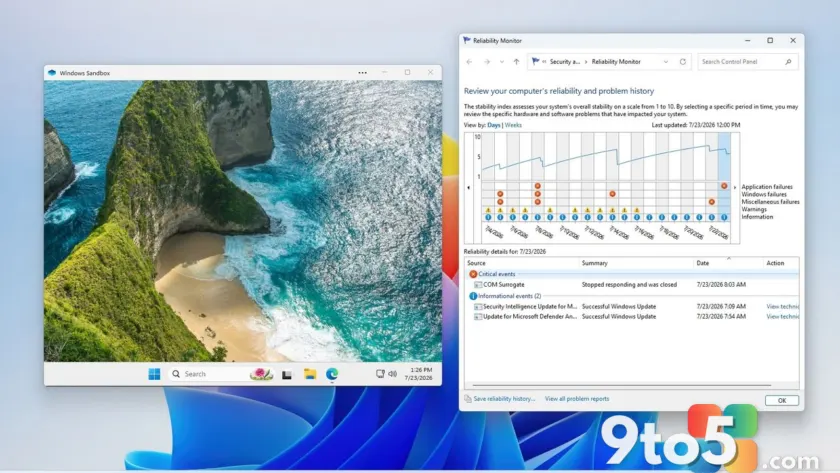This screenshot has width=840, height=473.
Task: Click 'Reliability details for: 7/23/2026' label
Action: coord(504,251)
